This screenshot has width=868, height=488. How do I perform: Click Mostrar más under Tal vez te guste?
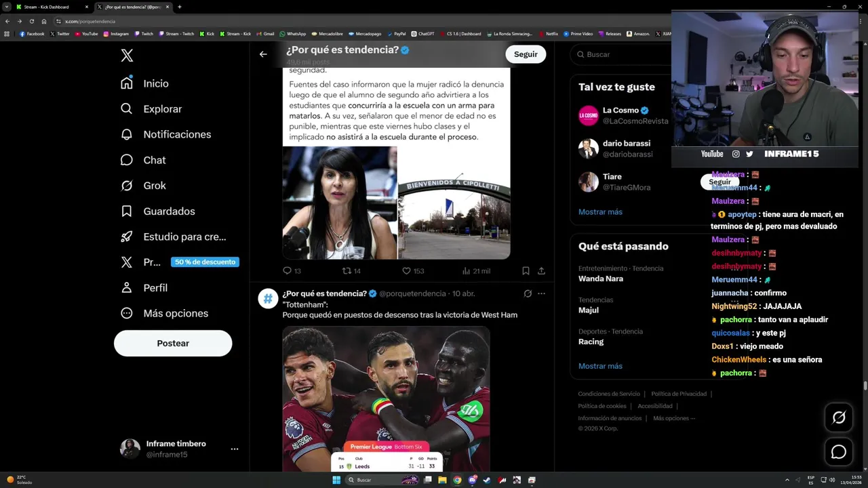(x=600, y=212)
